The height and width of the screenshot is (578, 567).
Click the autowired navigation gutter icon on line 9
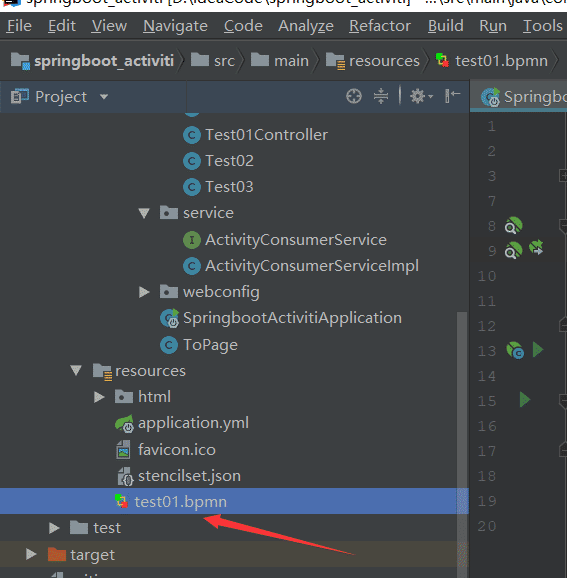click(536, 247)
